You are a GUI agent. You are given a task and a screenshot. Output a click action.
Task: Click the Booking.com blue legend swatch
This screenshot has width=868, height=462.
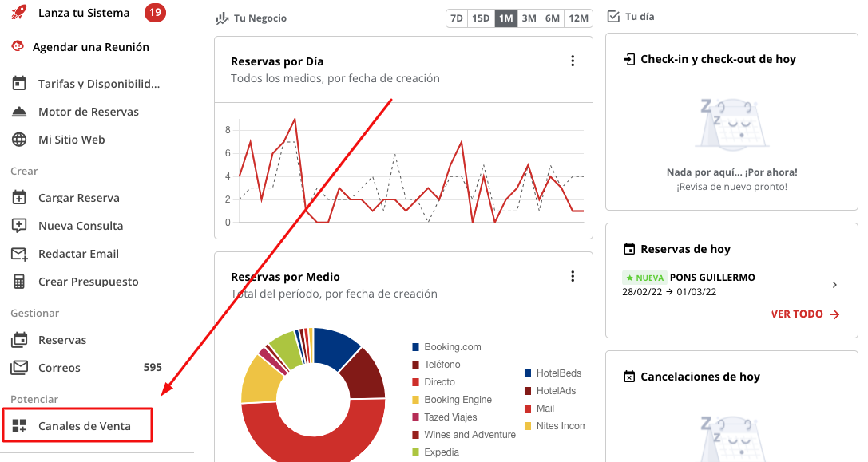coord(416,347)
